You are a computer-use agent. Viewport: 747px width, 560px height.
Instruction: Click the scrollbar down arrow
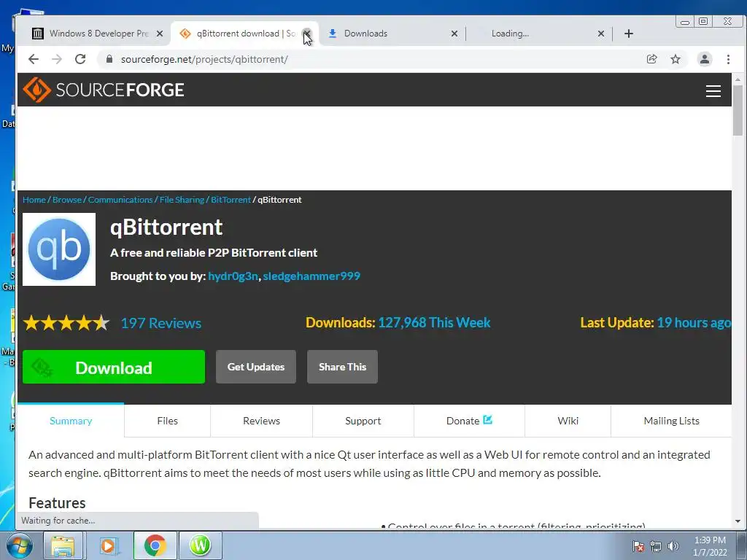pos(738,521)
